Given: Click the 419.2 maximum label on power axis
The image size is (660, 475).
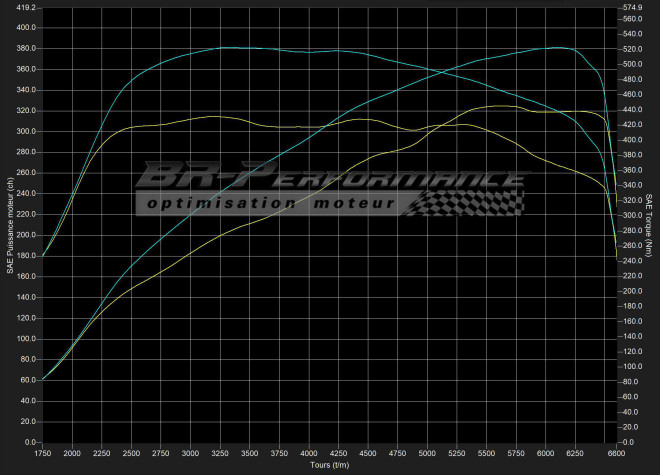Looking at the screenshot, I should (25, 7).
